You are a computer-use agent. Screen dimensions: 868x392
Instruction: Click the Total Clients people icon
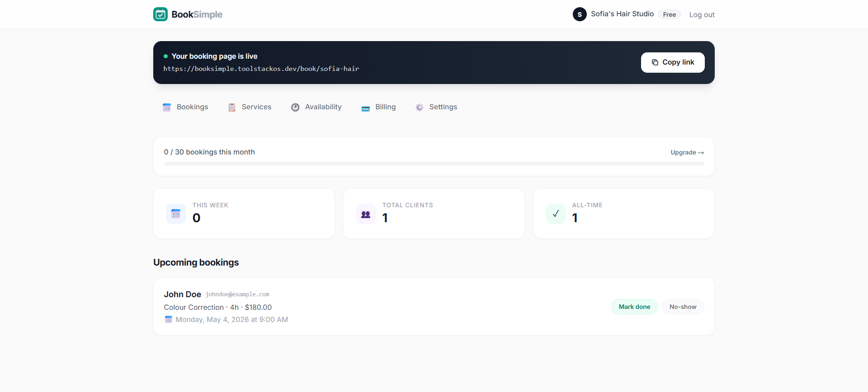click(x=366, y=214)
